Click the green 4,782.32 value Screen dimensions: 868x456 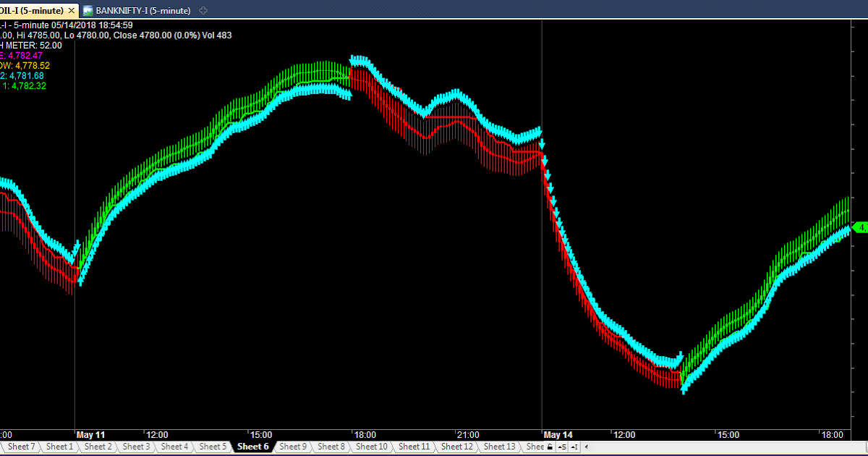[x=29, y=85]
